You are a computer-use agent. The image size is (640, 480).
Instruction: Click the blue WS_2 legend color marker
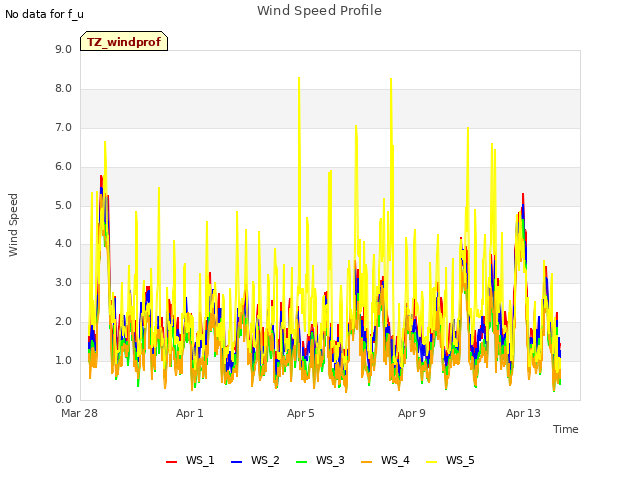click(x=236, y=462)
